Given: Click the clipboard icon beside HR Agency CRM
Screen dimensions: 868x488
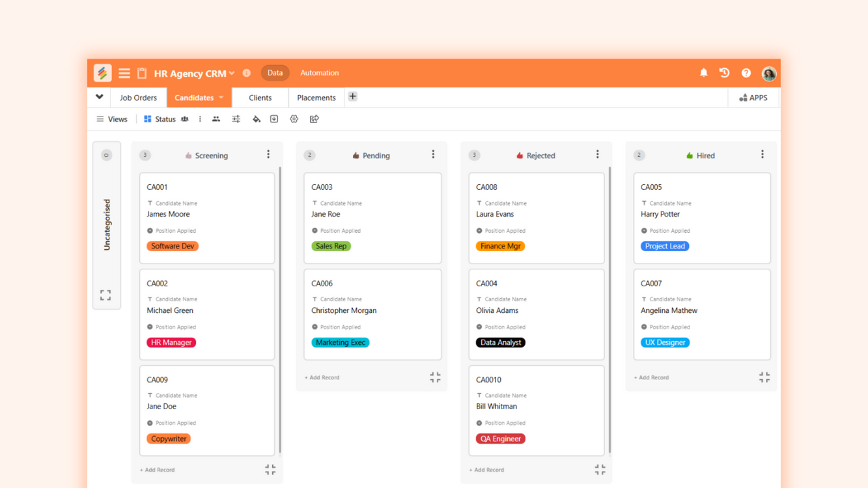Looking at the screenshot, I should coord(142,74).
